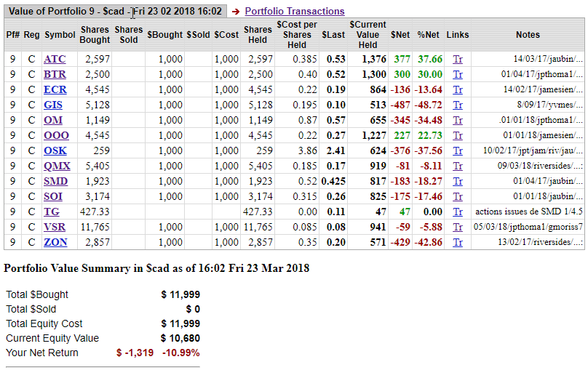Open the Tr link in ATC row
Viewport: 588px width, 370px height.
point(458,59)
